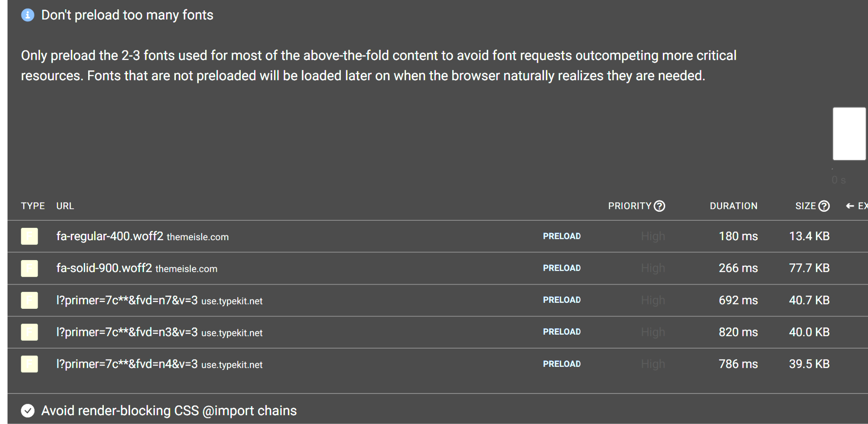Open the fa-regular-400.woff2 URL link
Viewport: 868px width, 424px height.
110,236
